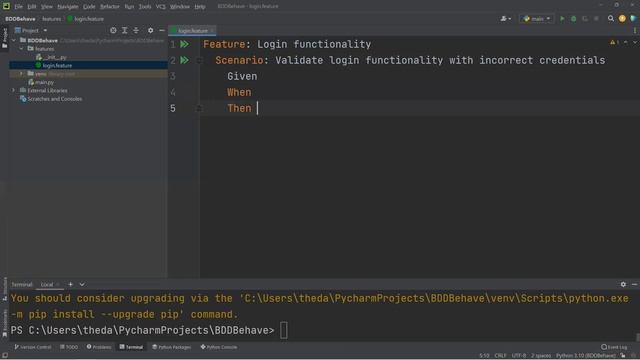Open the Help menu
Viewport: 640px width, 360px height.
[x=200, y=7]
